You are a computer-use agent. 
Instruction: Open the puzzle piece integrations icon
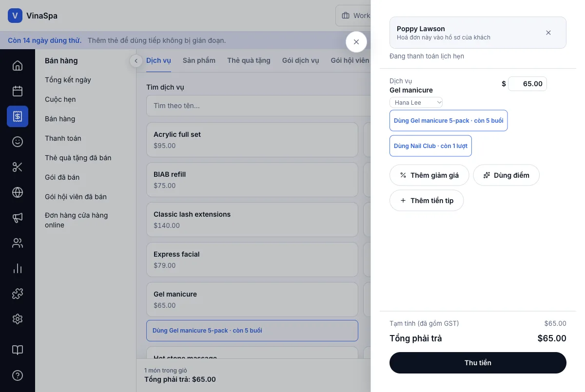pyautogui.click(x=18, y=294)
